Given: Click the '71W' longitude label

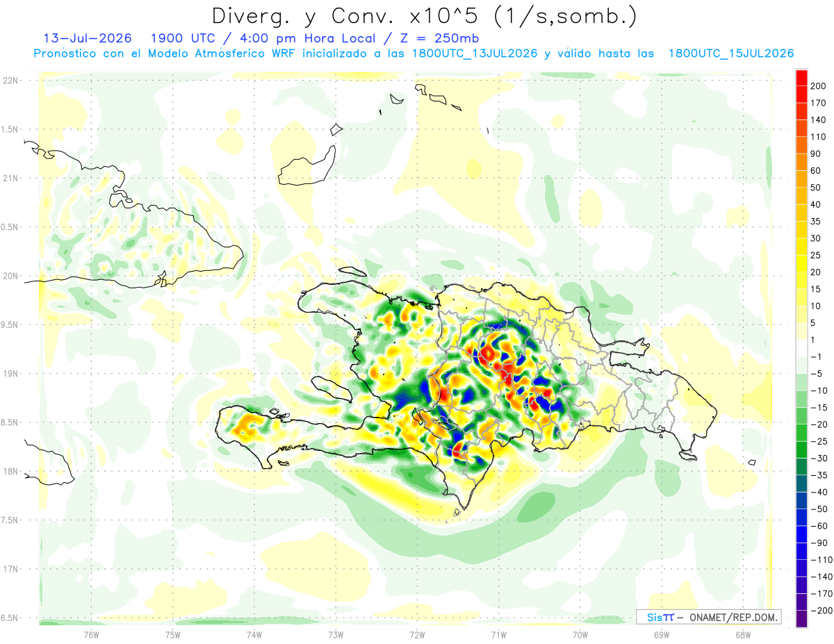Looking at the screenshot, I should point(498,634).
